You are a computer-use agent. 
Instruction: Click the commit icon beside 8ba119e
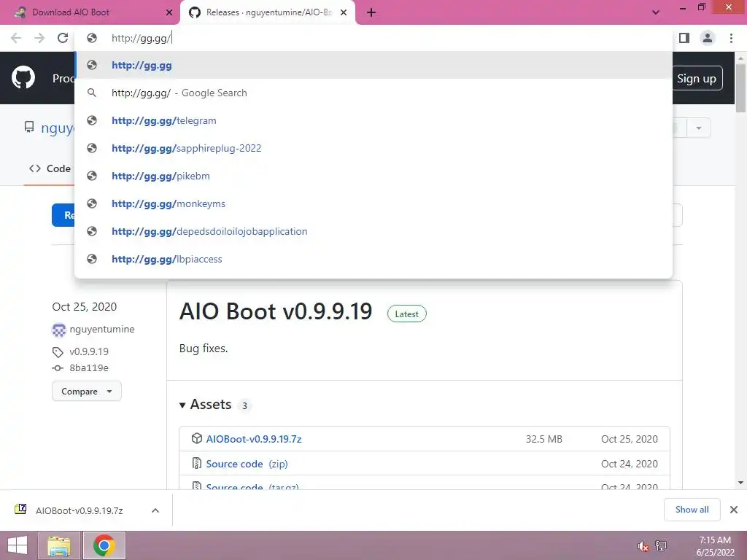(58, 368)
